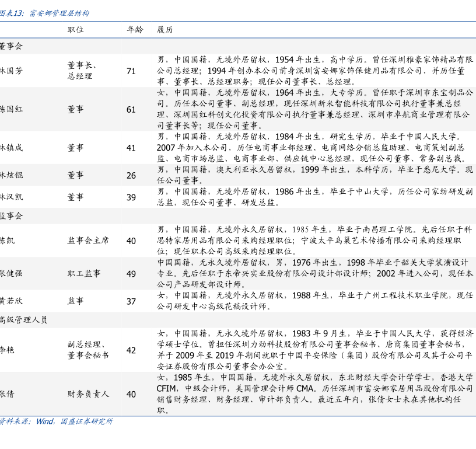Select the 监事会主席 position cell
Viewport: 476px width, 449px height.
click(87, 241)
